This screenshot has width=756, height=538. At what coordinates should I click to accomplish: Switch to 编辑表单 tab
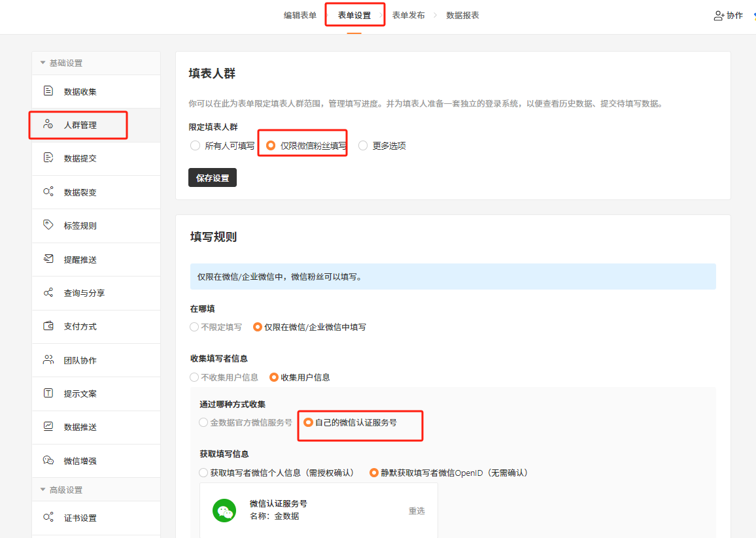(x=300, y=16)
